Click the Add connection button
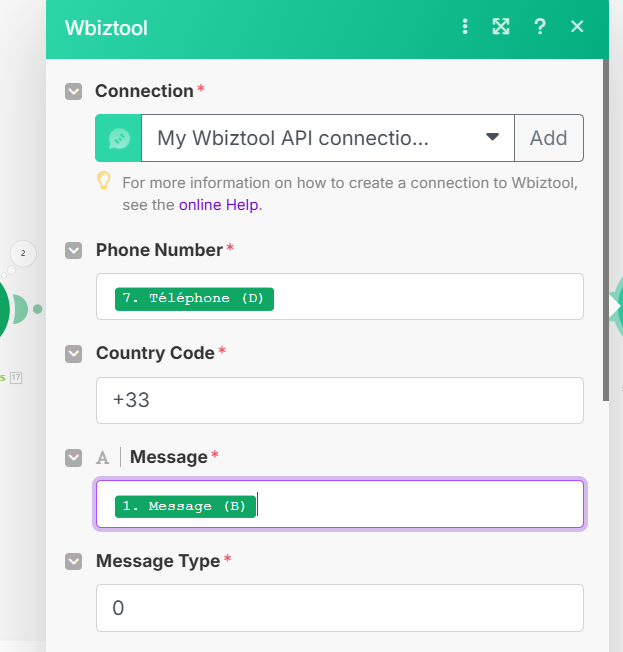The height and width of the screenshot is (652, 623). tap(549, 138)
